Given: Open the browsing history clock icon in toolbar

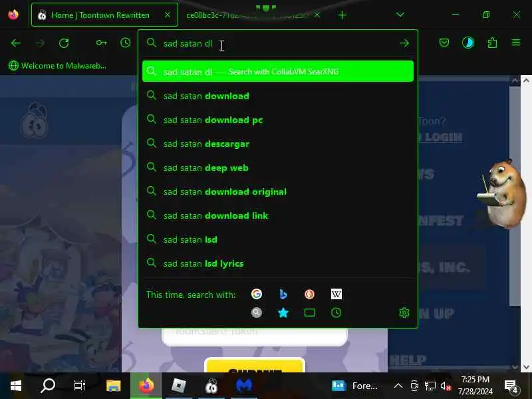Looking at the screenshot, I should [x=125, y=43].
